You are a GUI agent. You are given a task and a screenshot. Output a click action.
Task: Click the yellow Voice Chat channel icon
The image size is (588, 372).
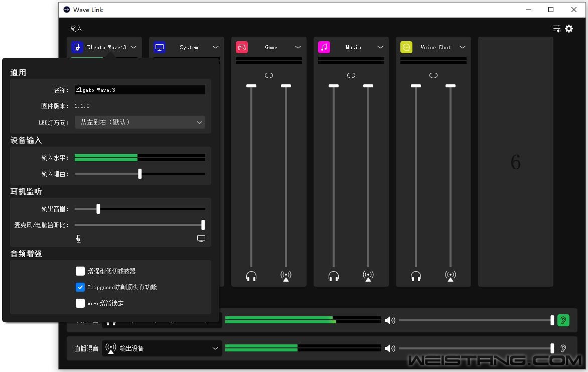pos(406,47)
